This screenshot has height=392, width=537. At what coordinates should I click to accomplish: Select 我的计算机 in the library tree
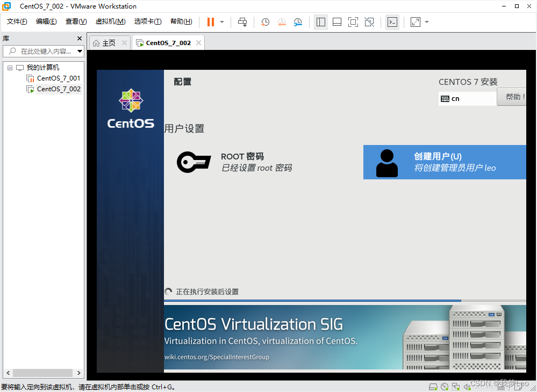43,68
